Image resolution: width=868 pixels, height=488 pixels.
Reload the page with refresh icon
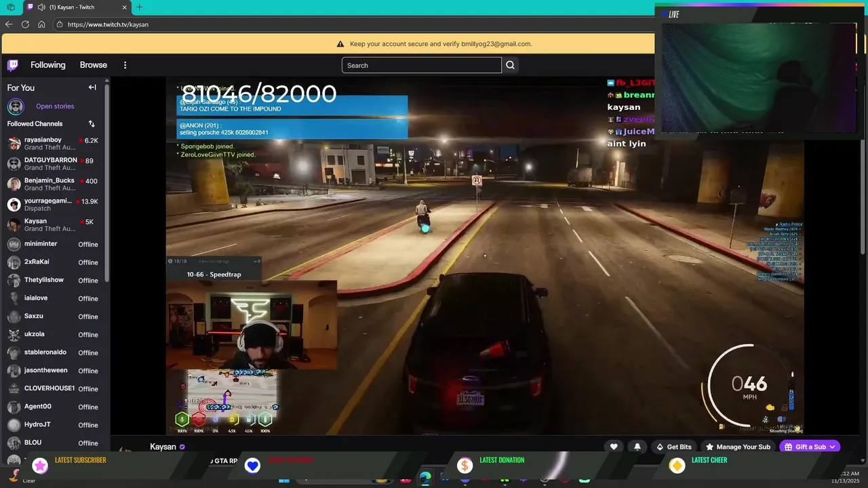tap(25, 24)
